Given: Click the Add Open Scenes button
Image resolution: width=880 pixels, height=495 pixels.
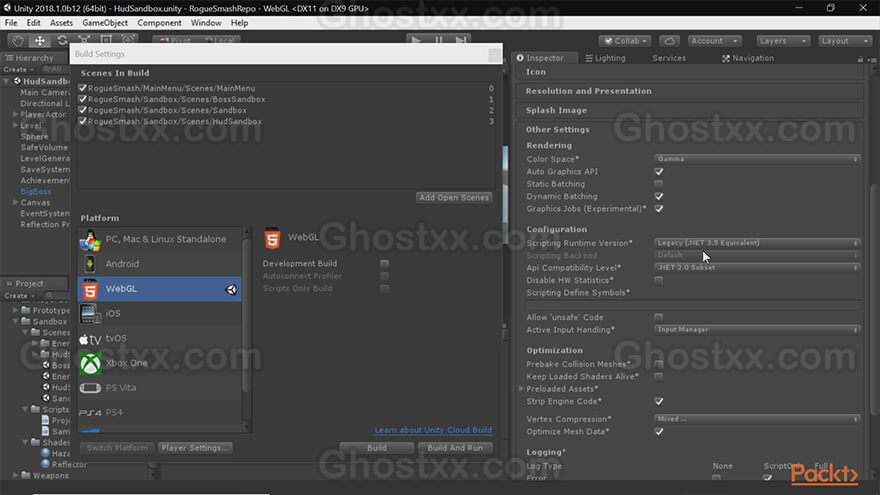Looking at the screenshot, I should click(454, 198).
